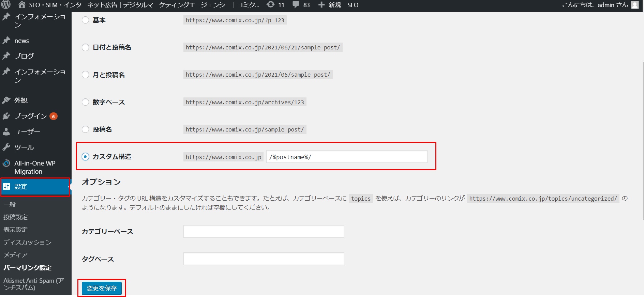Focus the custom structure /%postname%/ field

347,157
